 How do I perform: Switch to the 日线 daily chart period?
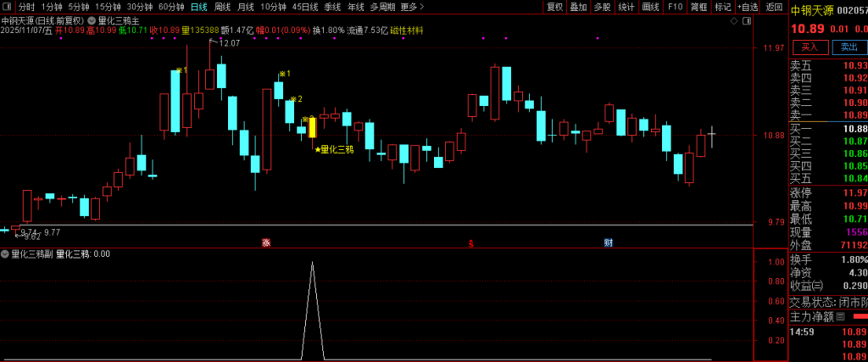click(198, 7)
